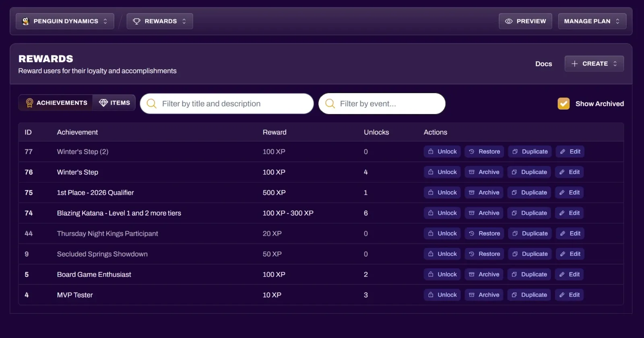
Task: Switch to the Achievements tab
Action: pos(56,103)
